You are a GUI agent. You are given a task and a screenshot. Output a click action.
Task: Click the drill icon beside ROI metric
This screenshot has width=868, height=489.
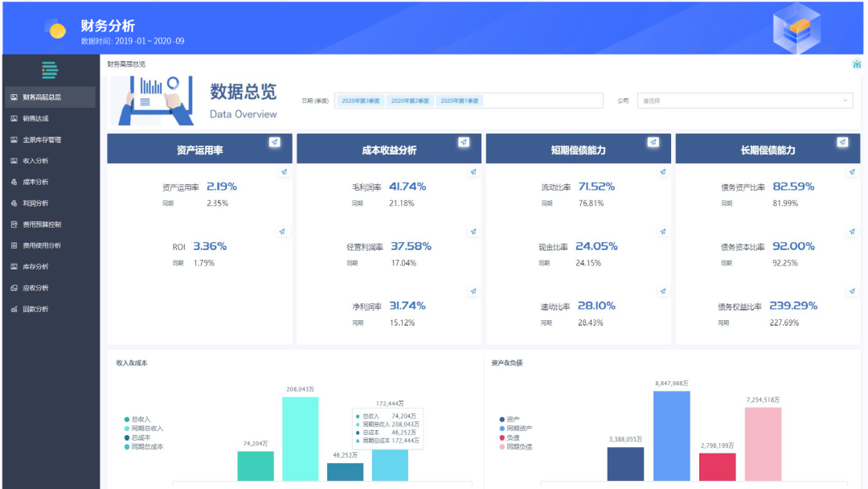[282, 232]
